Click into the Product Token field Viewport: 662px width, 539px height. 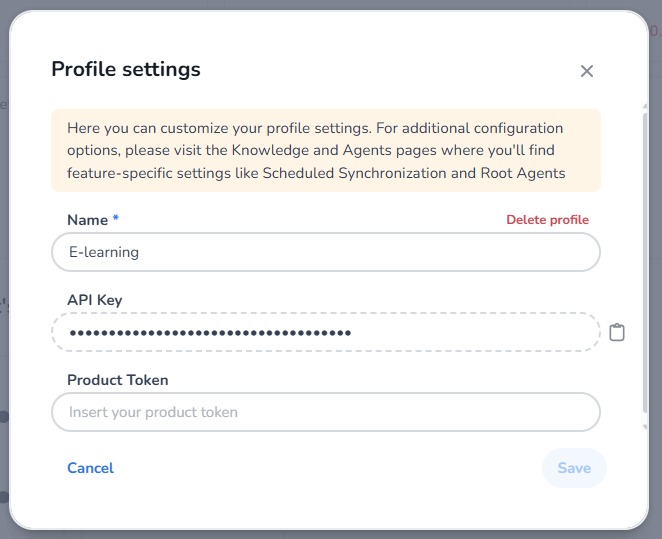325,412
